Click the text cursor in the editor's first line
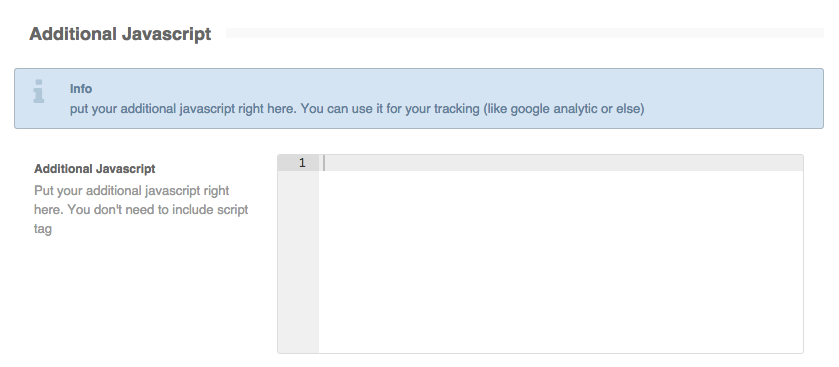The height and width of the screenshot is (367, 839). pos(324,163)
